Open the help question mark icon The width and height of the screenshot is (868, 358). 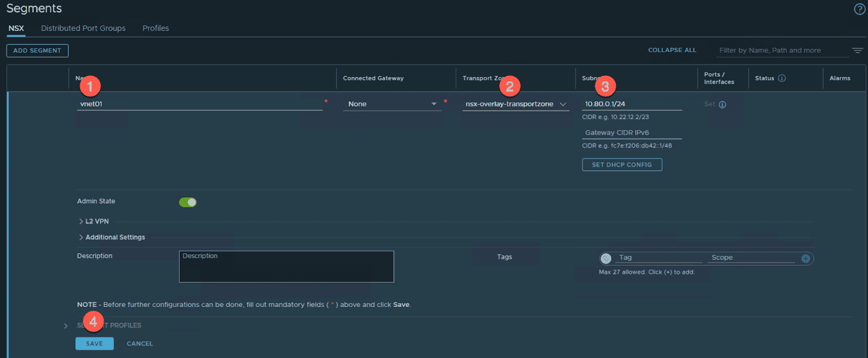(x=859, y=9)
